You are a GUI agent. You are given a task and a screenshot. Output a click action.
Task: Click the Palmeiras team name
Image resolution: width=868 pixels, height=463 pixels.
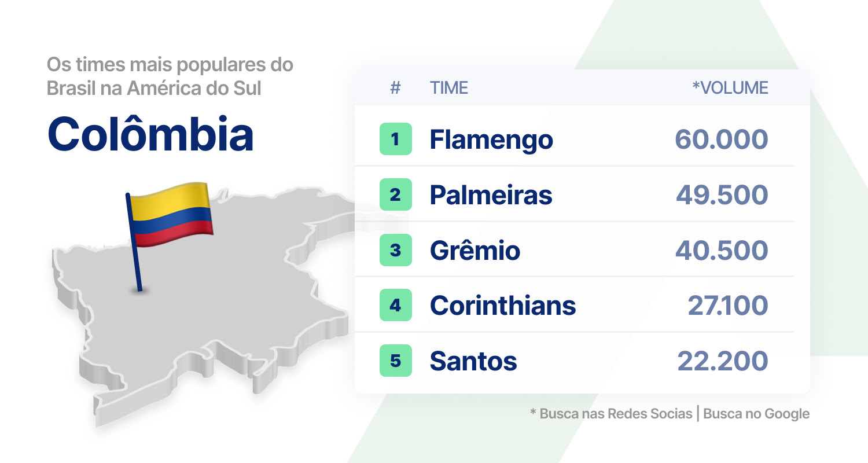(x=491, y=195)
